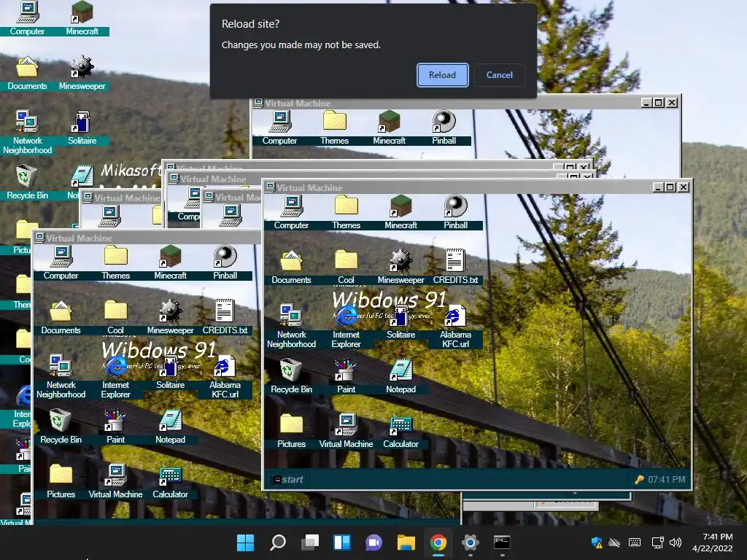Open Recycle Bin in lower-left Virtual Machine window

pos(61,427)
